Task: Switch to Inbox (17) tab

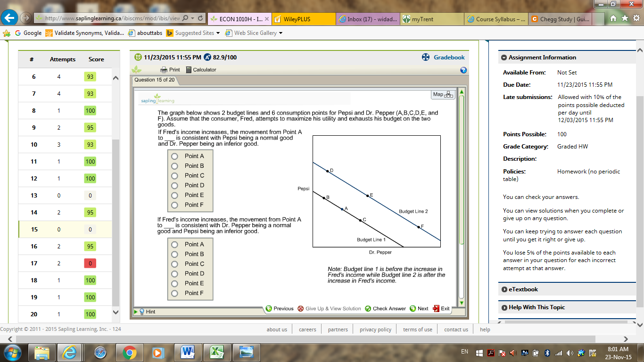Action: 368,19
